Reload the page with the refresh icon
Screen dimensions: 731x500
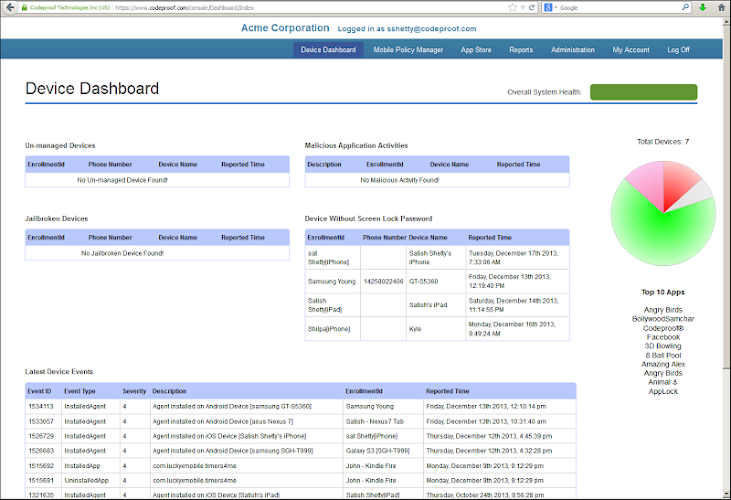pos(531,7)
